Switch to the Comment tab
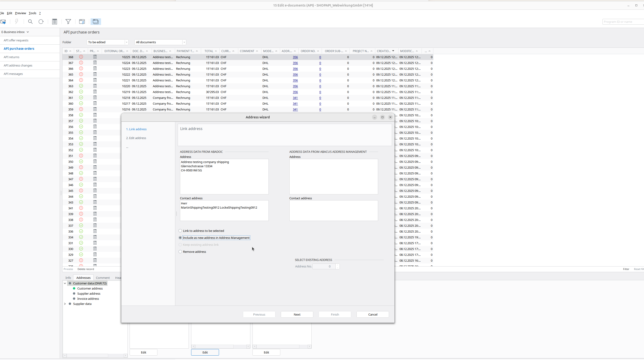 click(x=103, y=278)
